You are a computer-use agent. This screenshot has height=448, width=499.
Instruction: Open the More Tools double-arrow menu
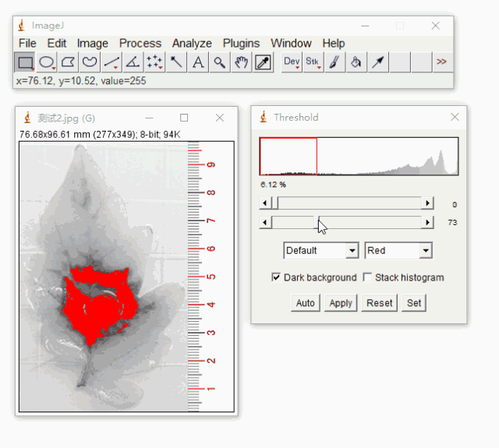(x=442, y=62)
